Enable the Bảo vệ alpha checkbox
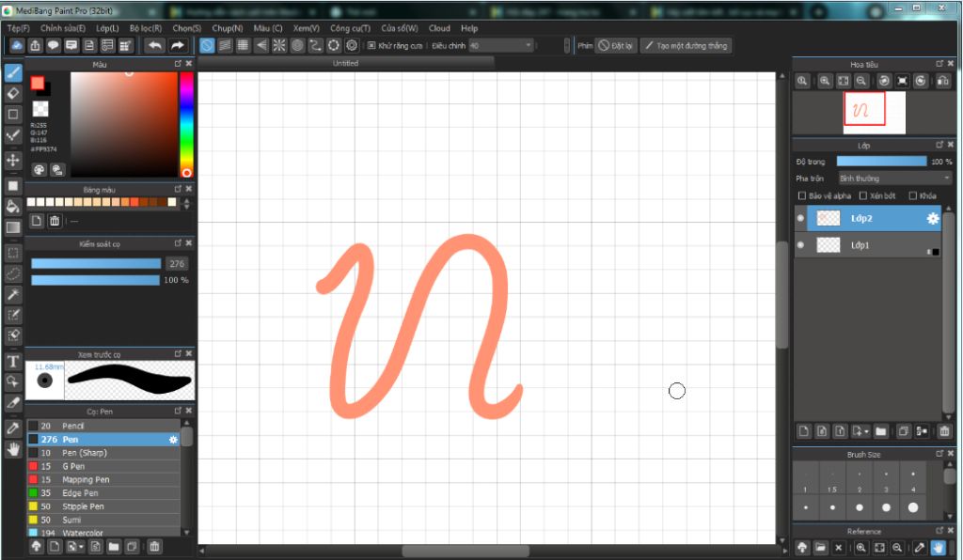The height and width of the screenshot is (560, 963). click(801, 195)
